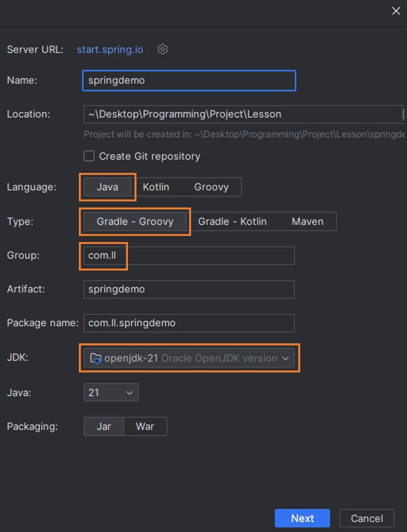Focus the Group field with com.ll
The height and width of the screenshot is (532, 407).
pyautogui.click(x=189, y=255)
